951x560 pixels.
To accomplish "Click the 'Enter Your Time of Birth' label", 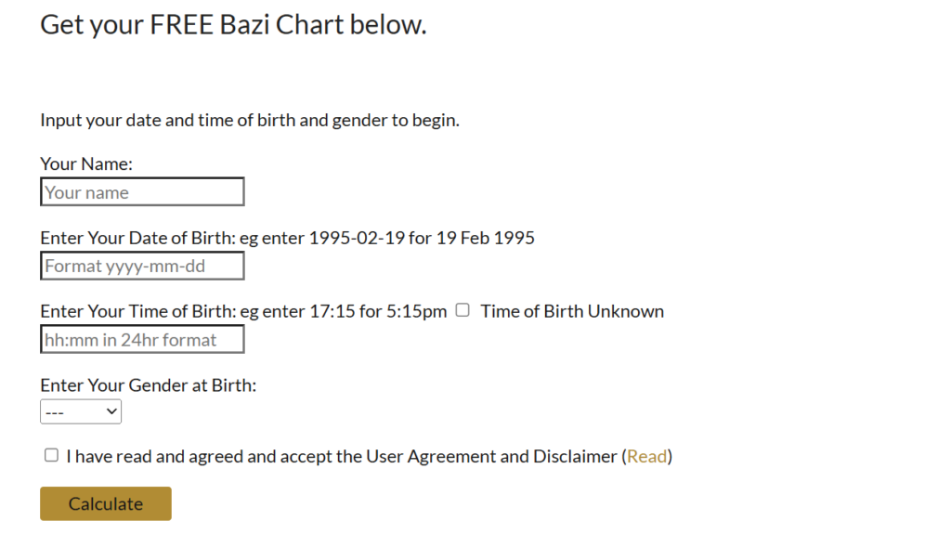I will coord(137,311).
